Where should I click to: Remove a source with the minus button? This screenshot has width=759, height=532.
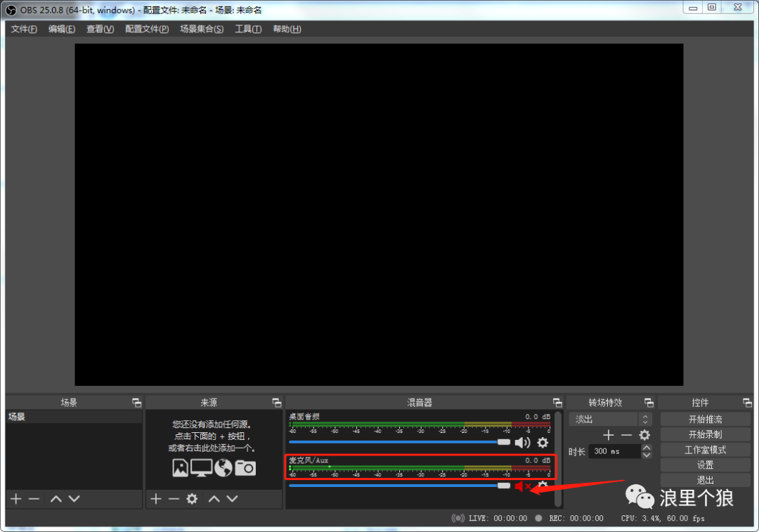[174, 498]
